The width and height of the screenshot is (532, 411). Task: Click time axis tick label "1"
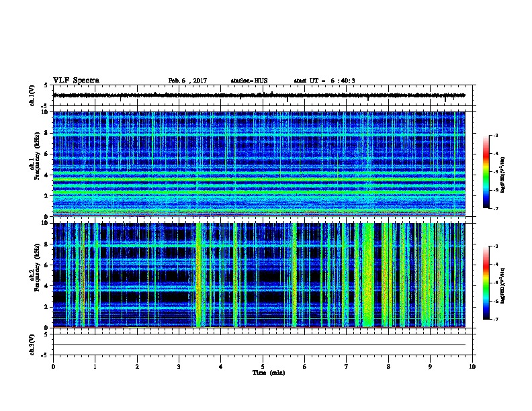(x=95, y=366)
